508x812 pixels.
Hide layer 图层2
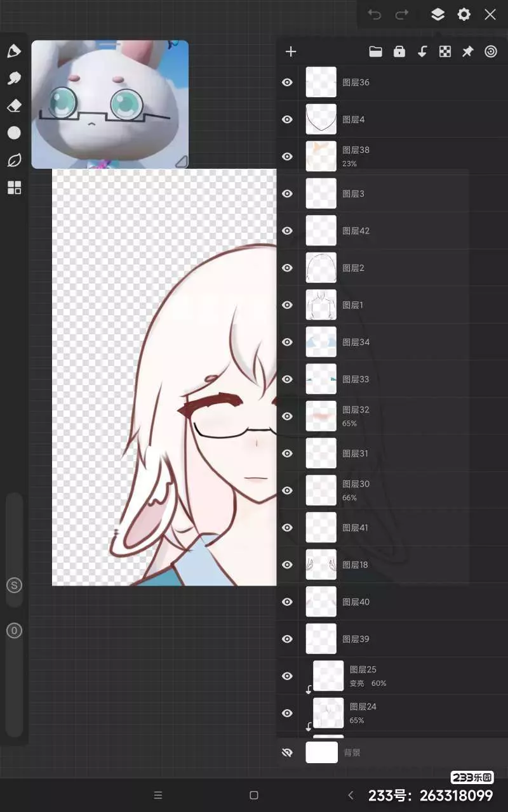(288, 268)
